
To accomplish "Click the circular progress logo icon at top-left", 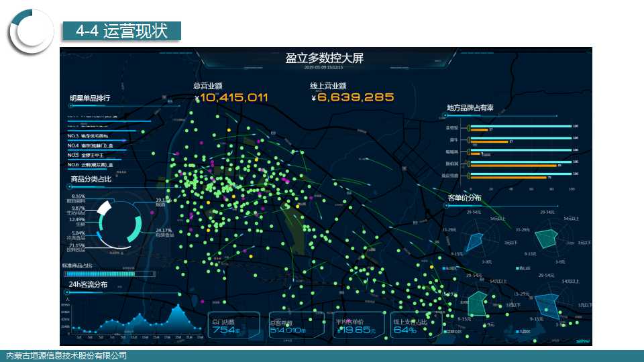I will point(30,32).
